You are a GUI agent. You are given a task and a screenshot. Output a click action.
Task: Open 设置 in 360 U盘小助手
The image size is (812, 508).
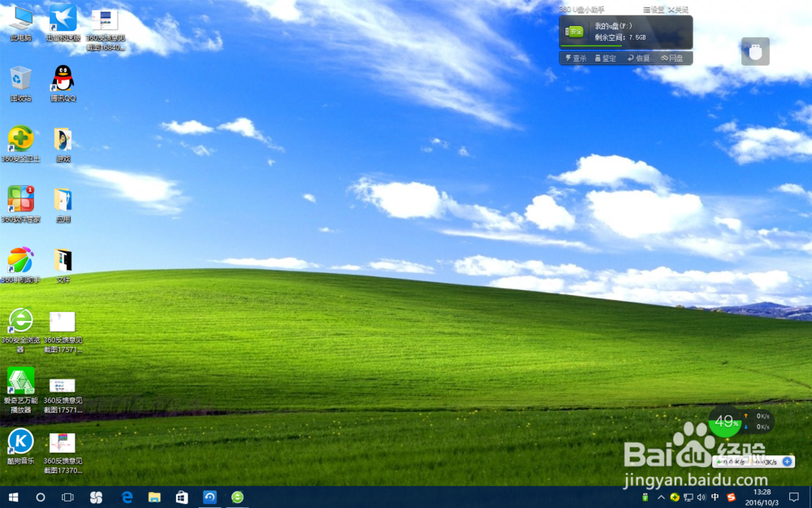[x=654, y=10]
